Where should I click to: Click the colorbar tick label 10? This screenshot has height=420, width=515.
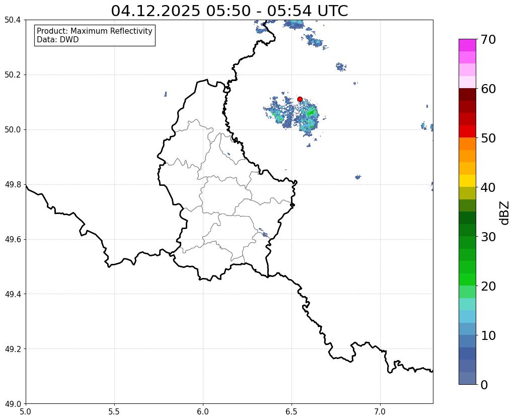point(488,335)
